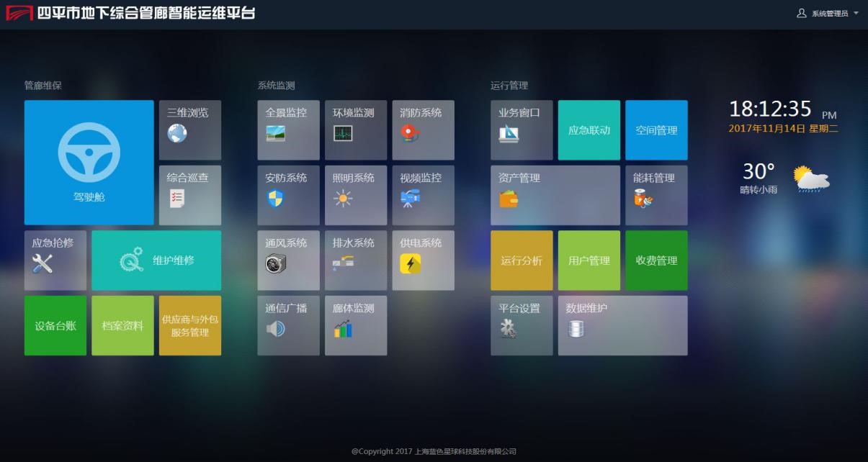Click the weather icon showing 晴转小雨
This screenshot has width=868, height=462.
click(810, 180)
